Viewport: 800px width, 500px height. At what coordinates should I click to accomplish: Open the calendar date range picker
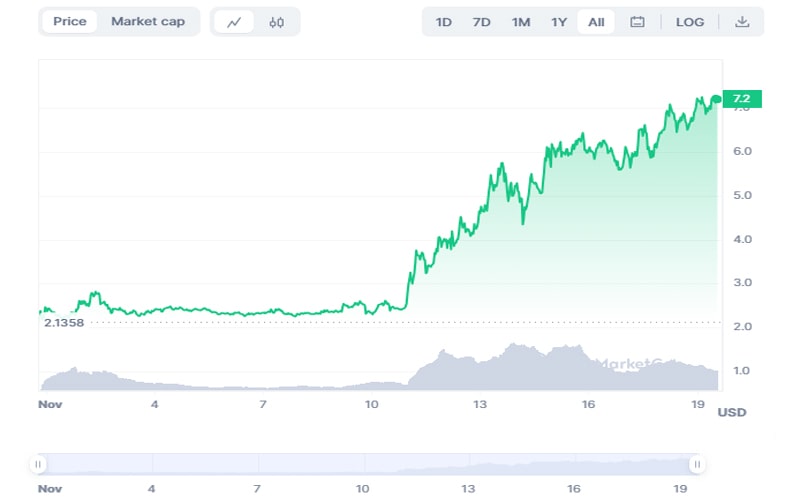637,22
